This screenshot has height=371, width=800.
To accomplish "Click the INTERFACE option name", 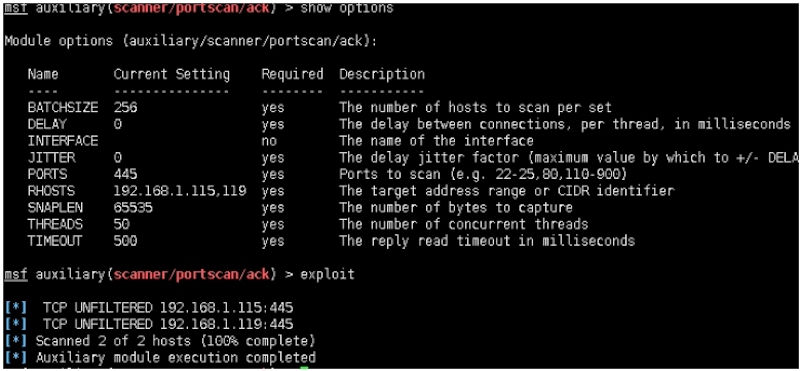I will pyautogui.click(x=63, y=141).
